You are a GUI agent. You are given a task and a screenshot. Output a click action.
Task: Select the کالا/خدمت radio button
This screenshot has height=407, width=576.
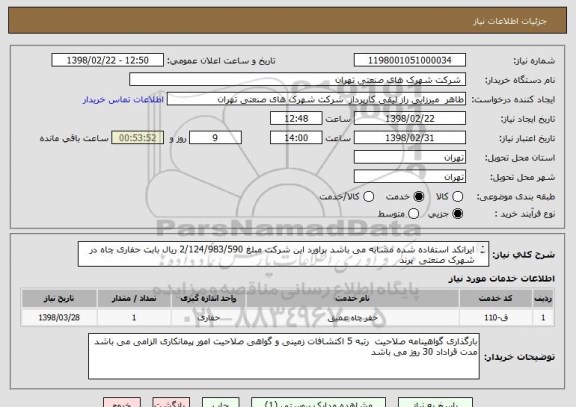(368, 197)
